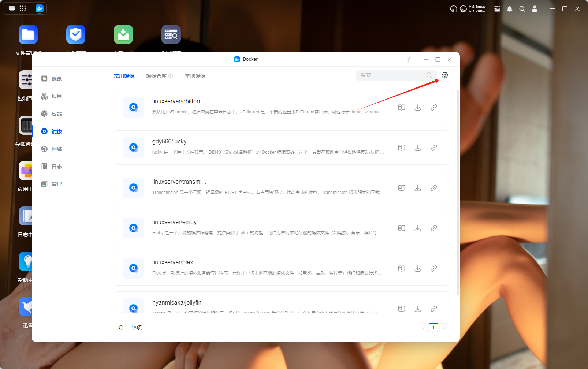This screenshot has width=588, height=369.
Task: Click gdy666/lucky image title
Action: coord(169,141)
